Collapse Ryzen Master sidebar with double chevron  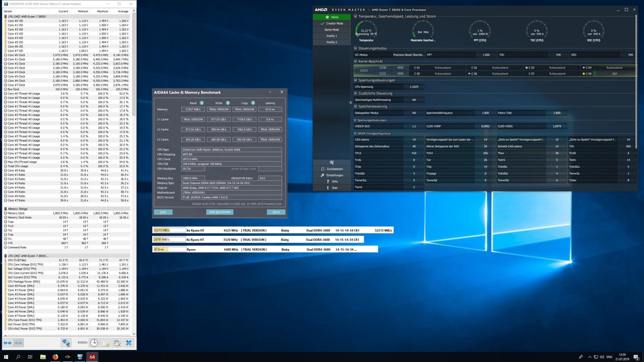point(351,102)
